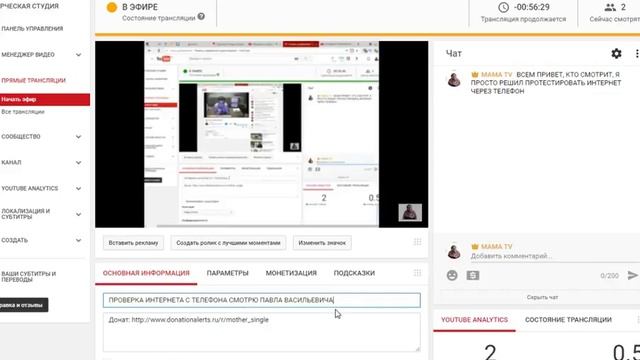Click Добавить комментарий chat input
Screen dimensions: 640x360
click(x=553, y=256)
